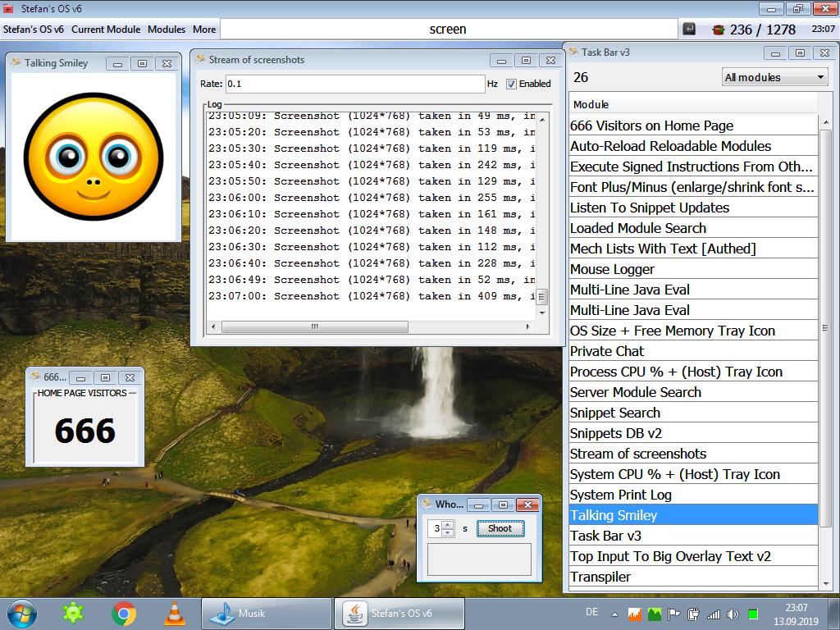Screen dimensions: 840x630
Task: Click the orange CPU graph tray icon
Action: coord(634,614)
